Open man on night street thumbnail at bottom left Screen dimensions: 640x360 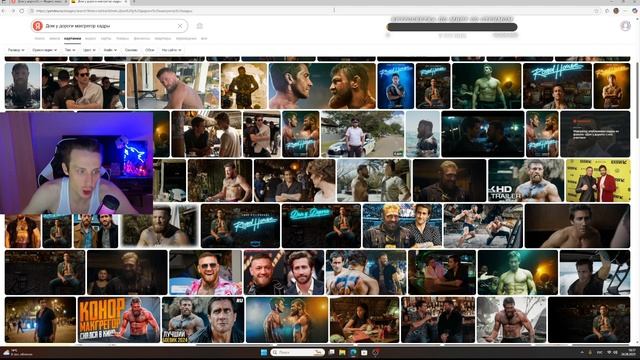click(x=40, y=320)
